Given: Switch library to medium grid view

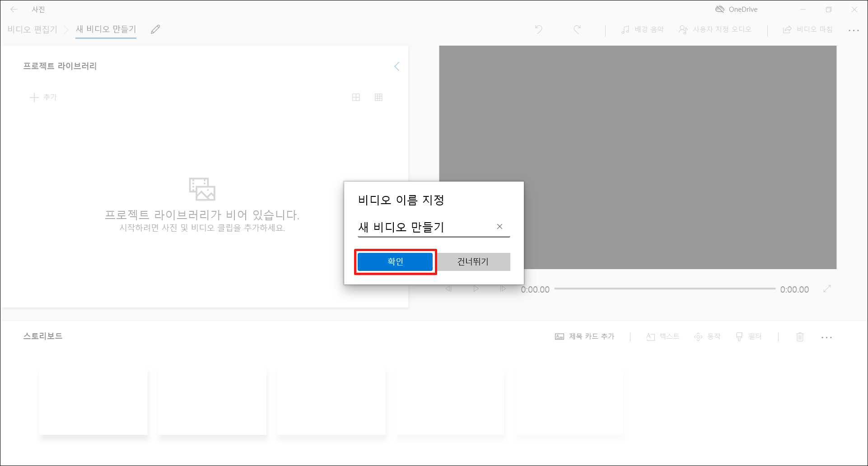Looking at the screenshot, I should [356, 97].
